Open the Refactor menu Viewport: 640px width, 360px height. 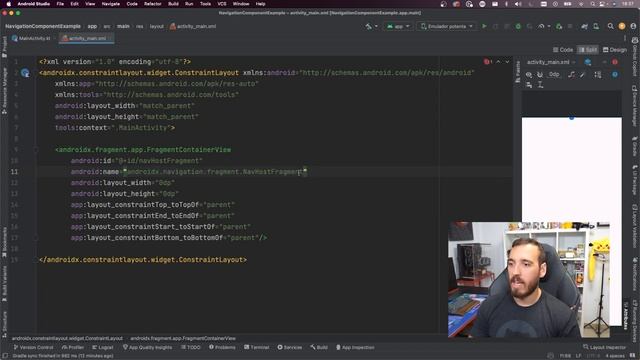coord(153,4)
